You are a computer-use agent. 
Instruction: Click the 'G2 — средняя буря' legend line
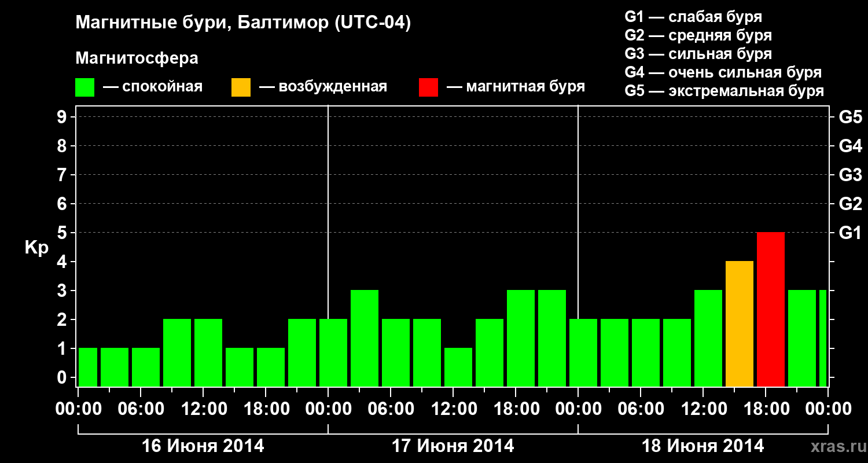click(698, 35)
